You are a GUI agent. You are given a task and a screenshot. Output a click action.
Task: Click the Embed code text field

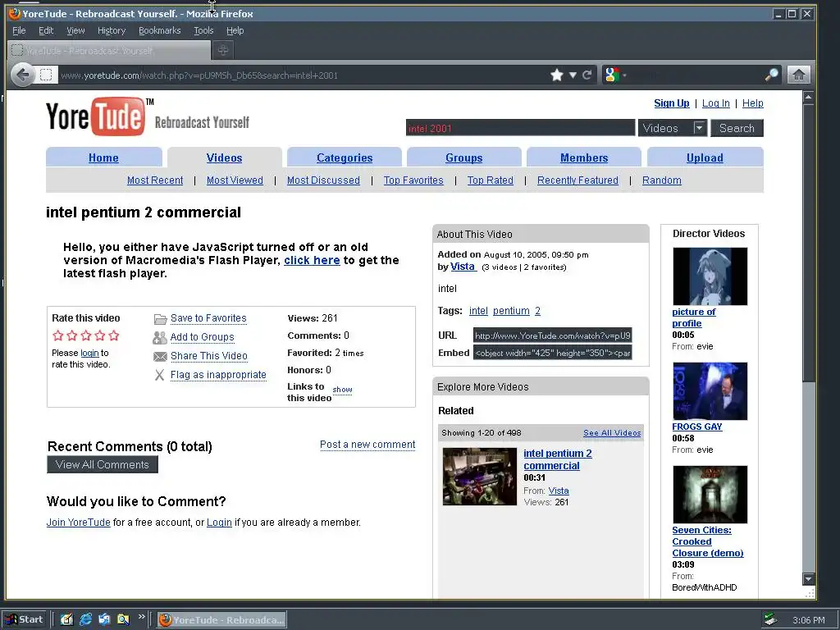[x=552, y=353]
